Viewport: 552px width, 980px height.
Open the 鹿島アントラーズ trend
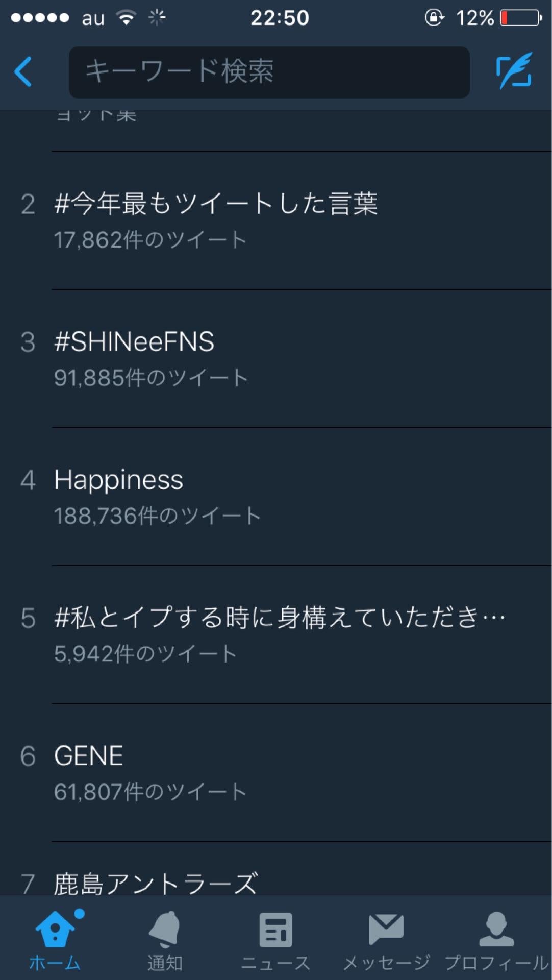[x=156, y=884]
